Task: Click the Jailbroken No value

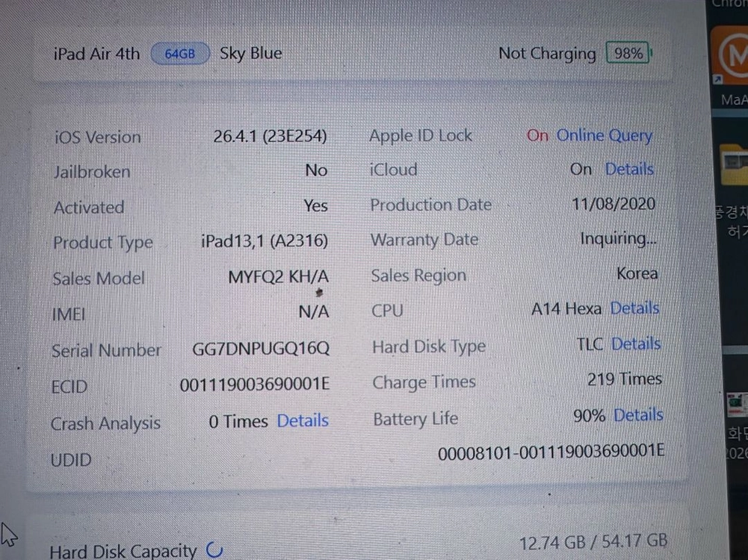Action: 316,170
